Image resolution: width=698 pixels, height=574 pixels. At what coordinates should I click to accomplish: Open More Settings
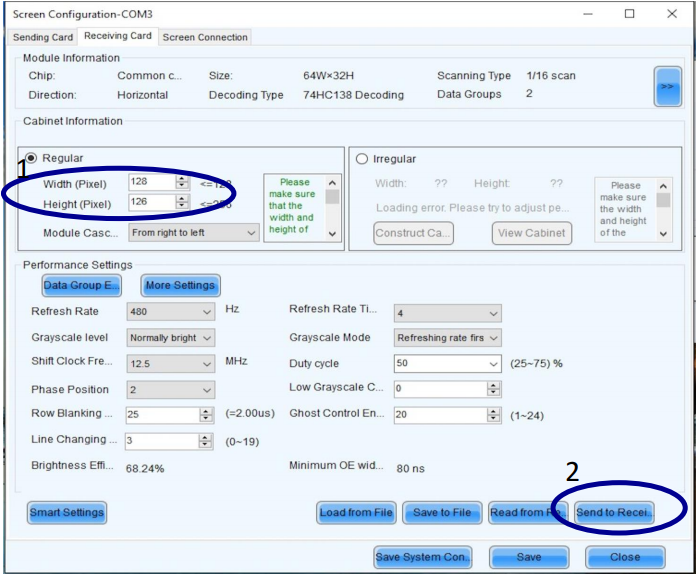tap(180, 285)
